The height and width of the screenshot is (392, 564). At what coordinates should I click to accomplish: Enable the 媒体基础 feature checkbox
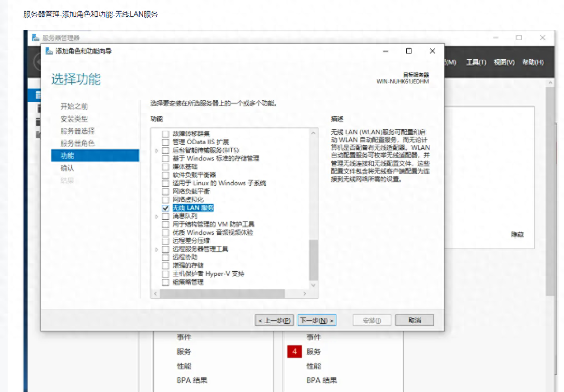[165, 166]
